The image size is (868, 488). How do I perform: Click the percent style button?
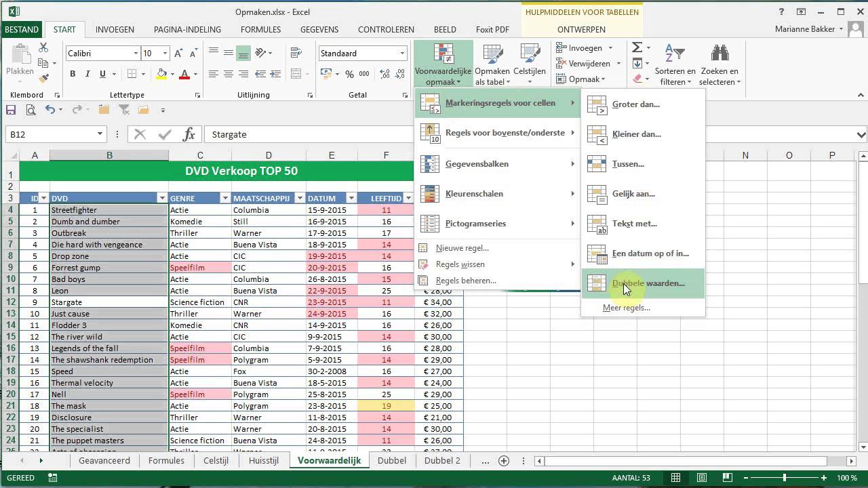(x=349, y=74)
